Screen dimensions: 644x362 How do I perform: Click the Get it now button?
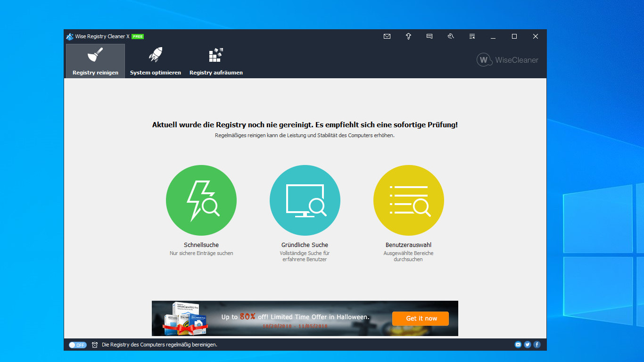click(x=421, y=318)
